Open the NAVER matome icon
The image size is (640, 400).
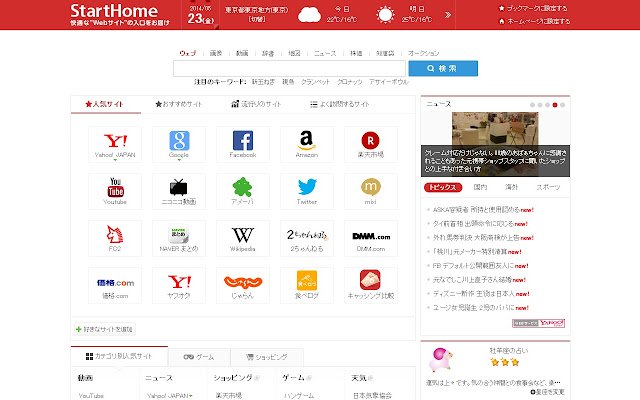[179, 238]
